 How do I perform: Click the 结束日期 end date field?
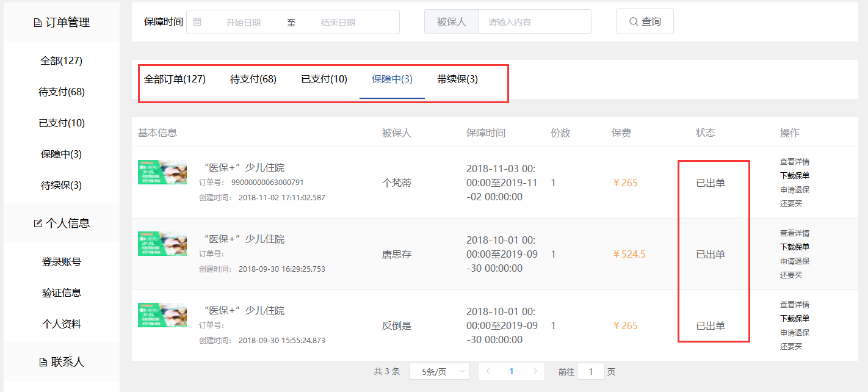click(338, 23)
